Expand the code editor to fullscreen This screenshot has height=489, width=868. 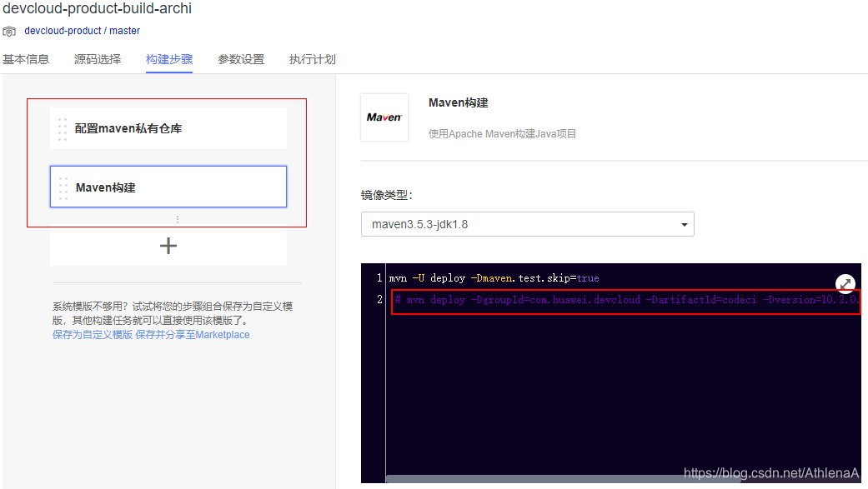tap(845, 284)
